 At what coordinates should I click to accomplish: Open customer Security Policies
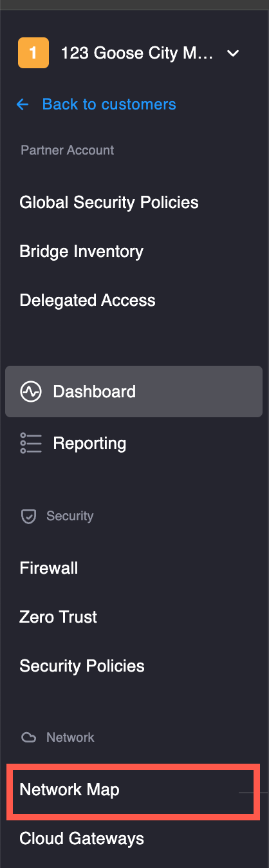[x=82, y=666]
